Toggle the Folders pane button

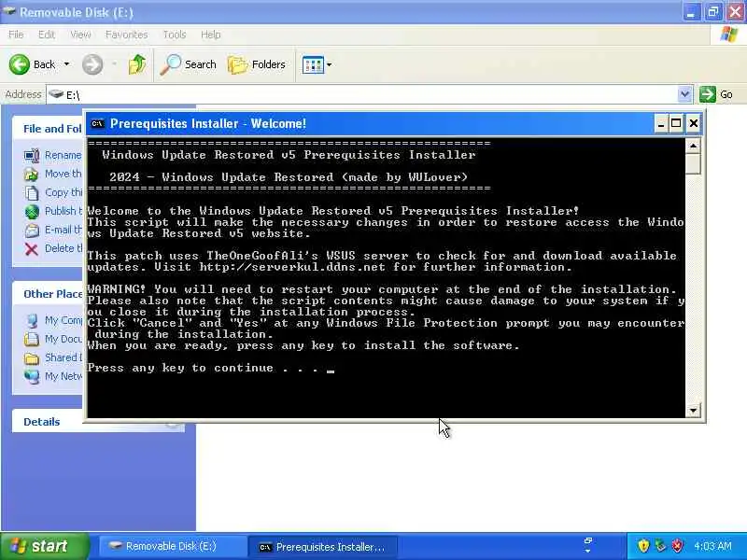pos(256,64)
